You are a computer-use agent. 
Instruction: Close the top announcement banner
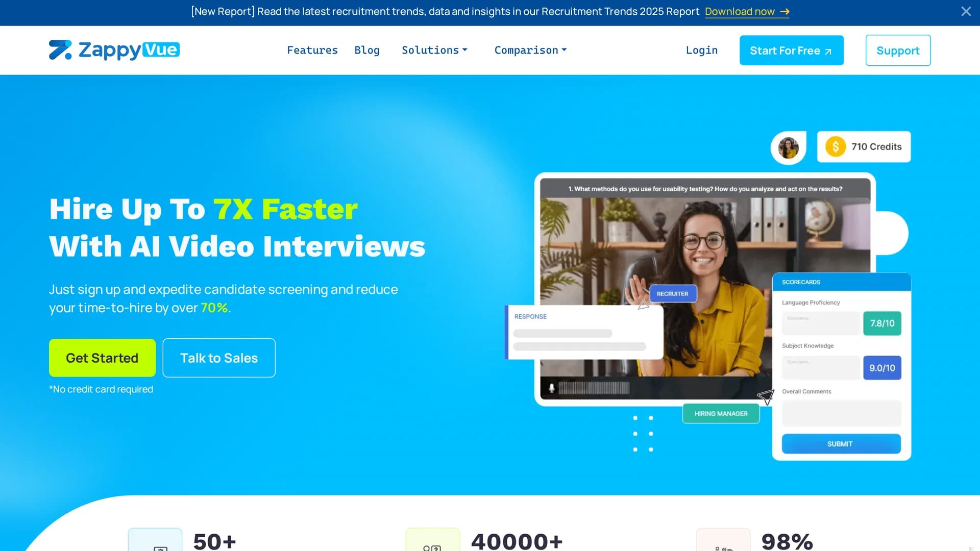pyautogui.click(x=966, y=11)
